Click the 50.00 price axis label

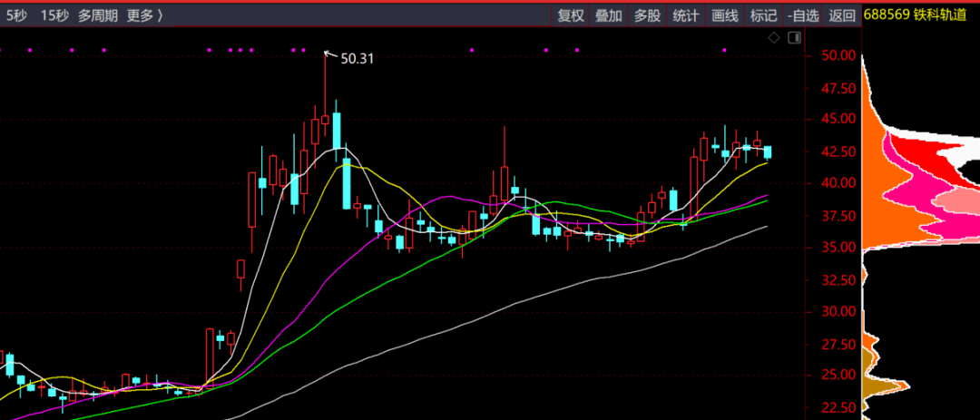pyautogui.click(x=838, y=56)
